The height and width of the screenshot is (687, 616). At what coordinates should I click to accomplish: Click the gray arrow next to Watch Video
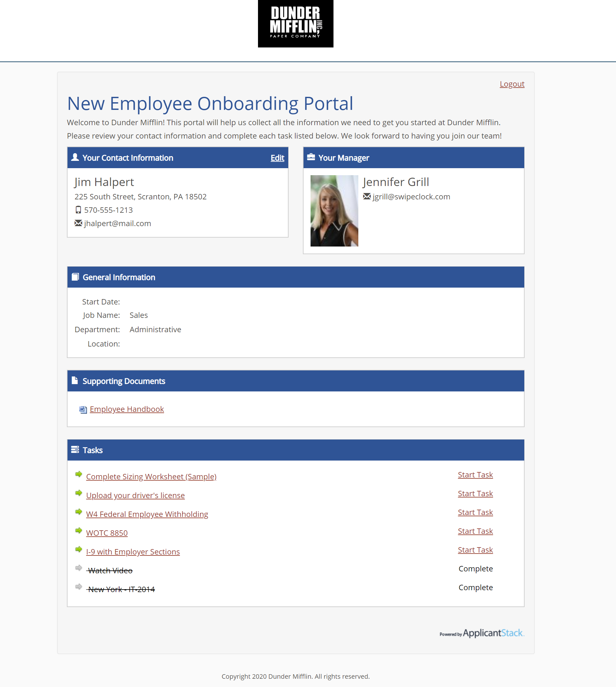[x=79, y=568]
